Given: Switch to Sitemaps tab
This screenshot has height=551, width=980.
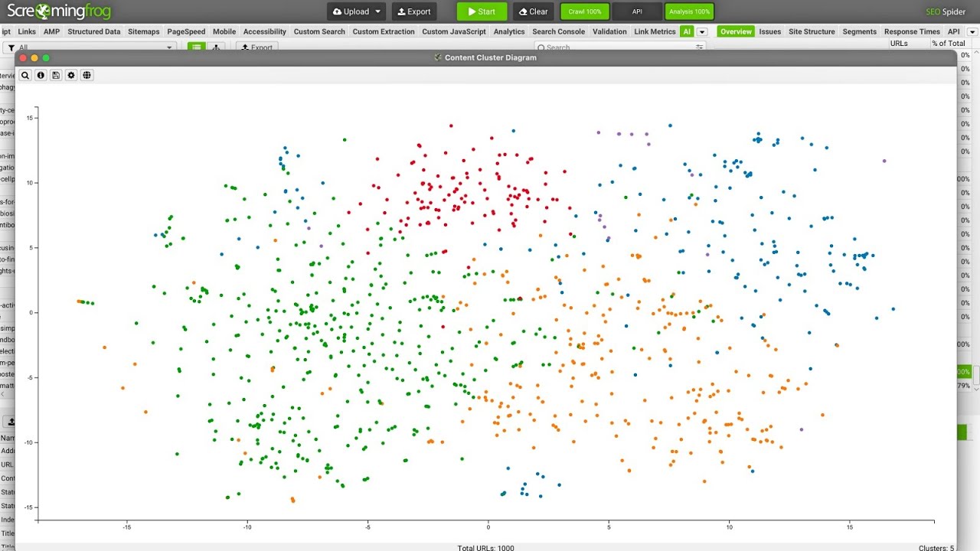Looking at the screenshot, I should point(144,31).
